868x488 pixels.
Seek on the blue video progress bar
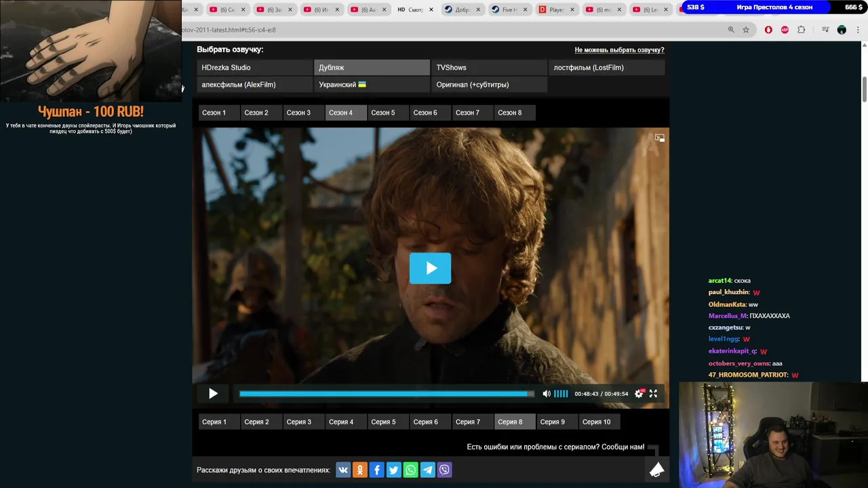coord(386,394)
